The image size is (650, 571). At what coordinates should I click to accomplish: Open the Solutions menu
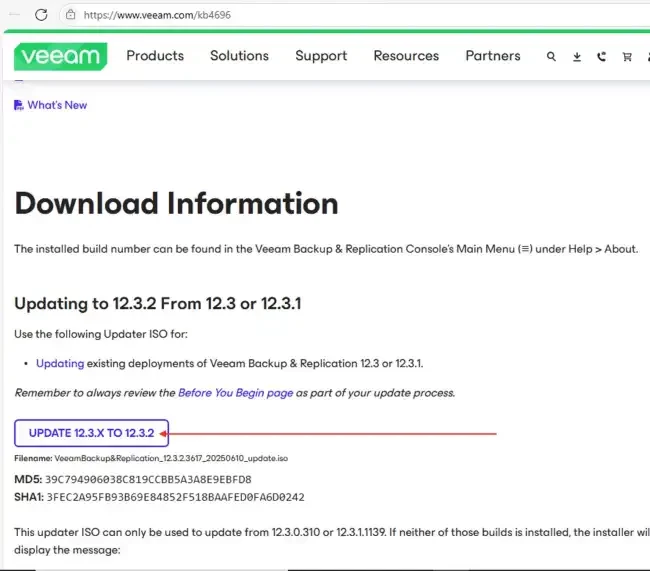[x=239, y=56]
